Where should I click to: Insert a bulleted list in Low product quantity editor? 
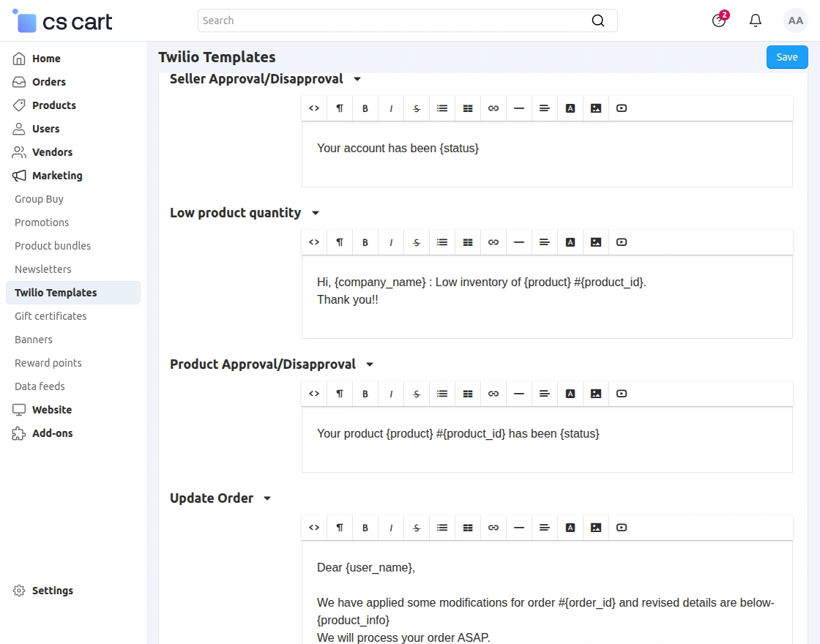(x=442, y=241)
